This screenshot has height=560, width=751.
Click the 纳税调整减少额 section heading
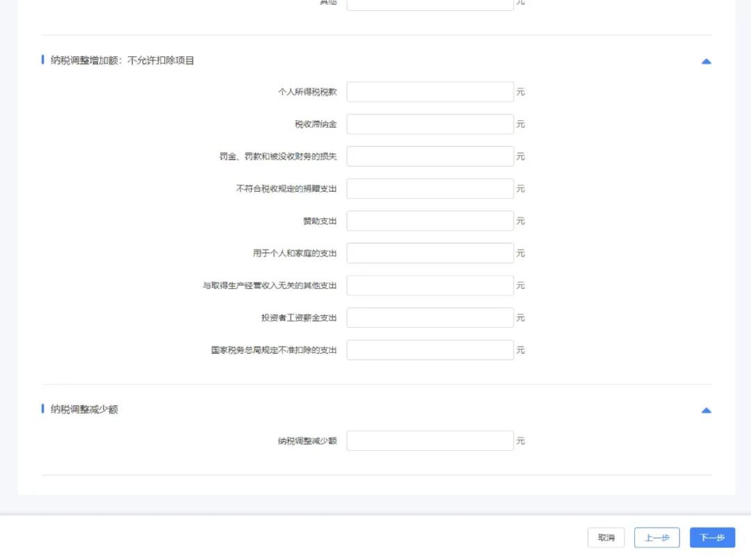[84, 410]
